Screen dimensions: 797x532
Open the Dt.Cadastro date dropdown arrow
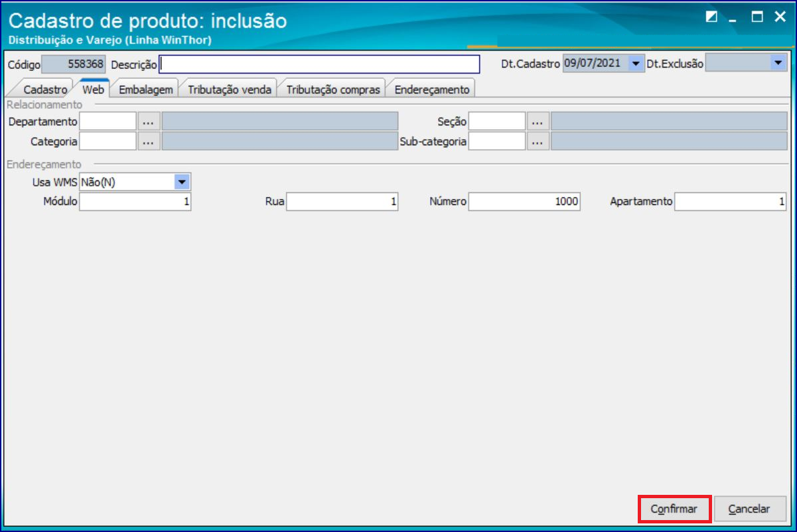pos(636,64)
